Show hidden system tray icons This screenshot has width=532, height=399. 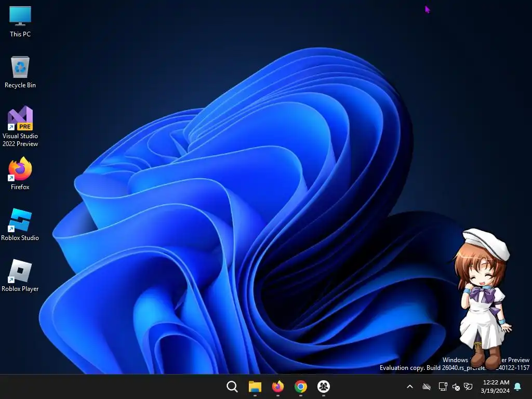pos(410,387)
